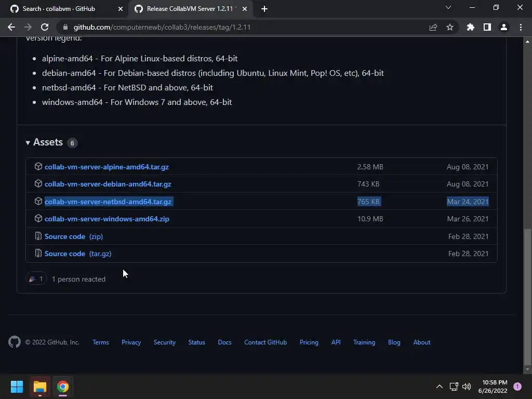Open the Training footer link

[364, 342]
